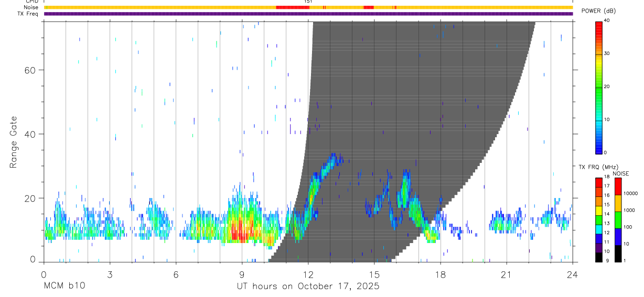The image size is (644, 297).
Task: Click the '100' noise scale label
Action: pyautogui.click(x=628, y=227)
